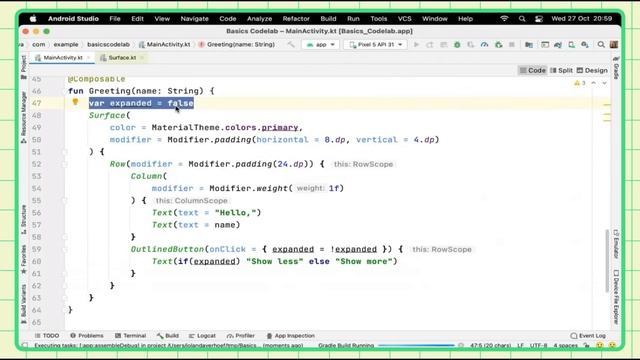This screenshot has width=640, height=360.
Task: Open the Pixel 5 API 31 device dropdown
Action: click(x=376, y=44)
